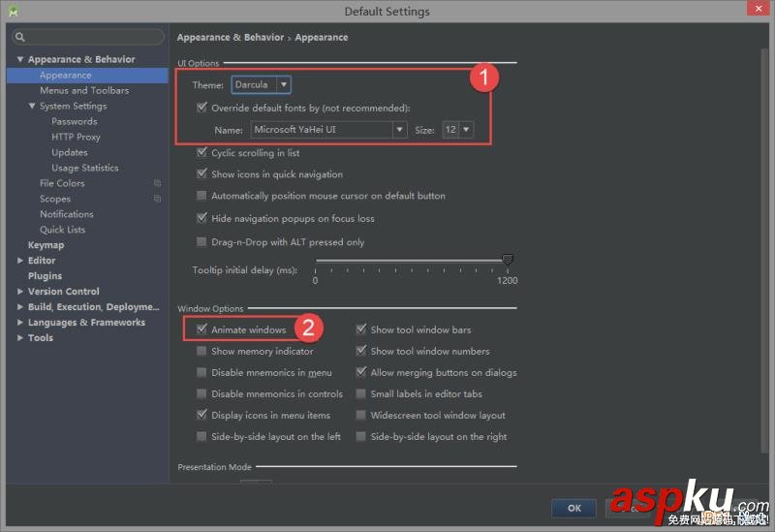Toggle Show tool window bars
The height and width of the screenshot is (532, 775).
pos(361,329)
